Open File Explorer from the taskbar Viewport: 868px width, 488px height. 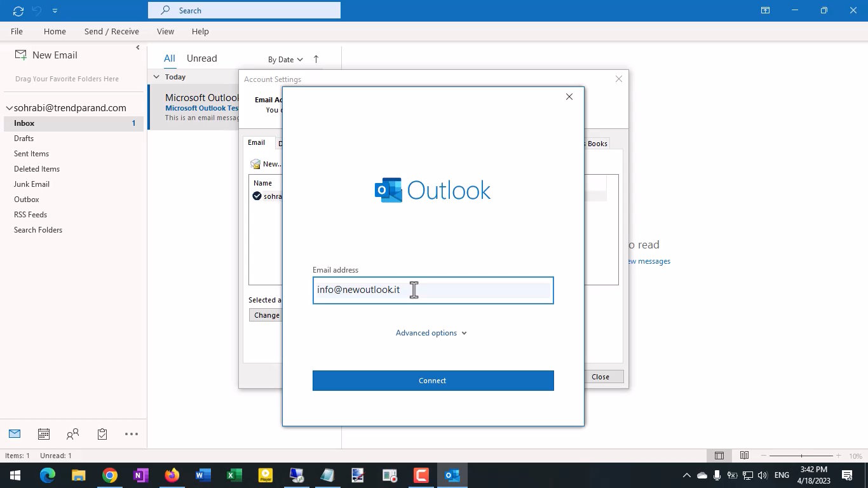coord(78,475)
